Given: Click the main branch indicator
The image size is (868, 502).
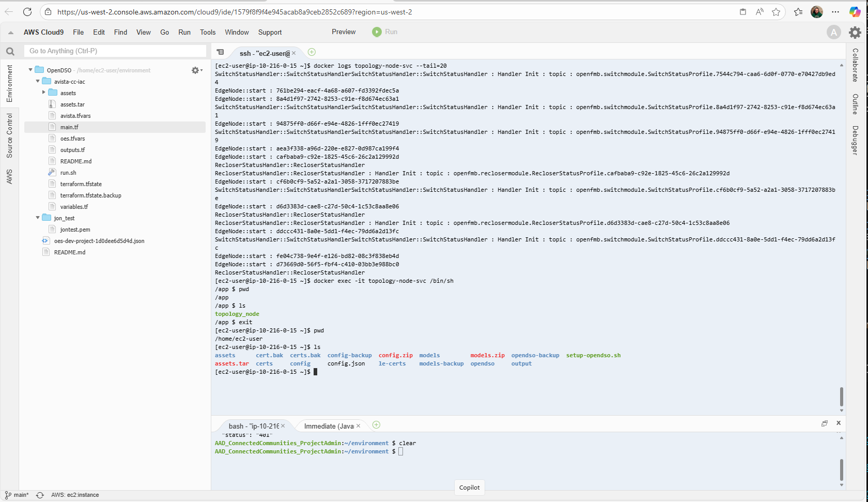Looking at the screenshot, I should click(17, 495).
